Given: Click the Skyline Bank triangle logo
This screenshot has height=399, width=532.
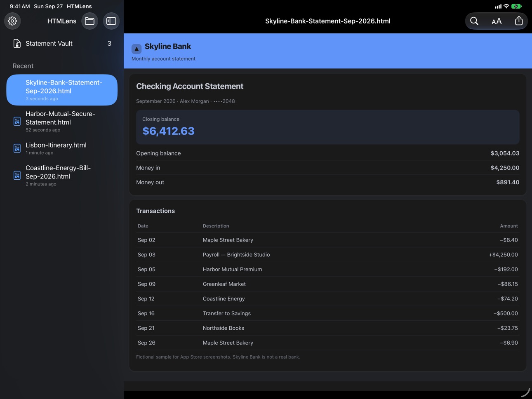Looking at the screenshot, I should tap(137, 49).
